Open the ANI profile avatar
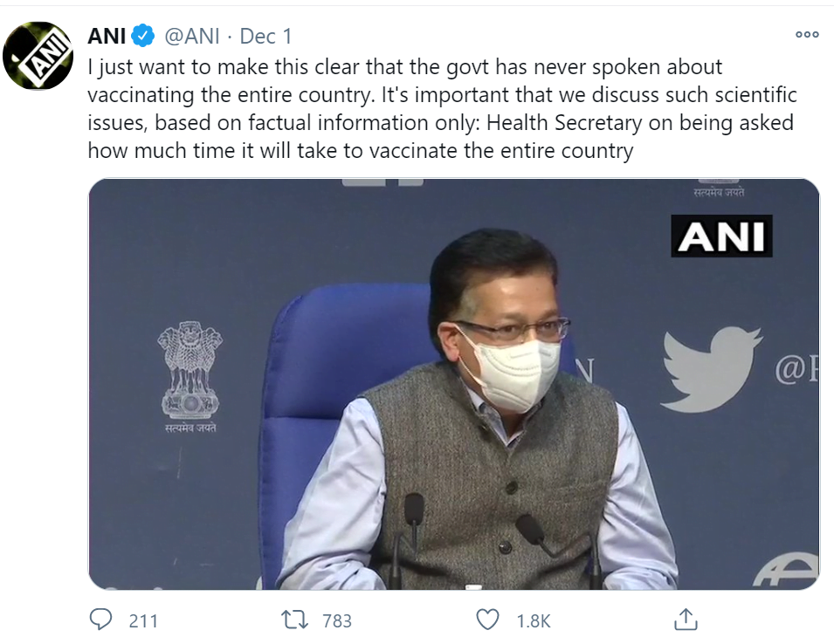This screenshot has width=834, height=644. point(38,58)
